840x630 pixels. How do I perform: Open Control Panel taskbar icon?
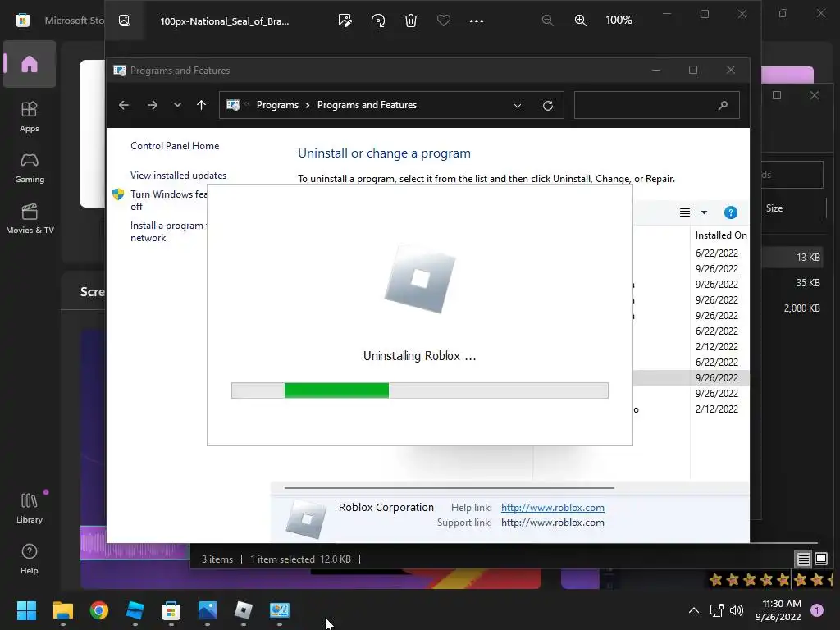(x=280, y=610)
